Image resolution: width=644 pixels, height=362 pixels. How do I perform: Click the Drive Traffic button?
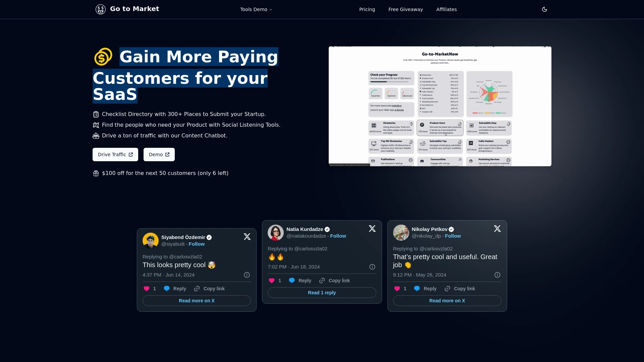(115, 154)
